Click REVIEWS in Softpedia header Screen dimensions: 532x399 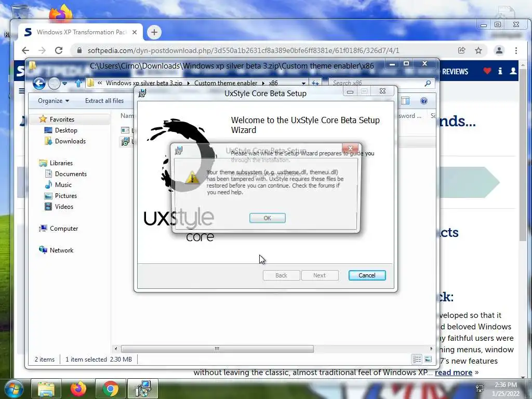point(455,72)
